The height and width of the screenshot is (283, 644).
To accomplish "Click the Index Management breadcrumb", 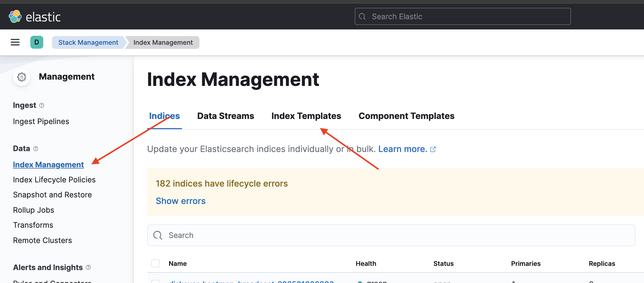I will 163,42.
